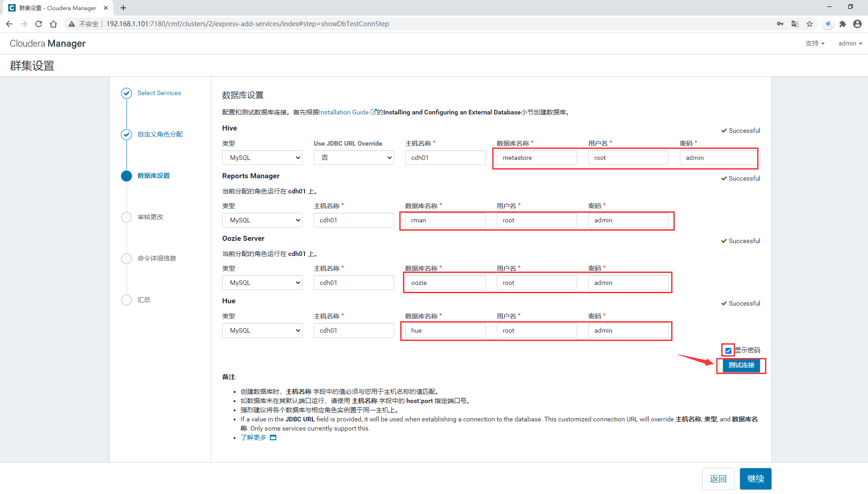Screen dimensions: 868x494
Task: Click the active 数据库设置 step circle
Action: 126,176
